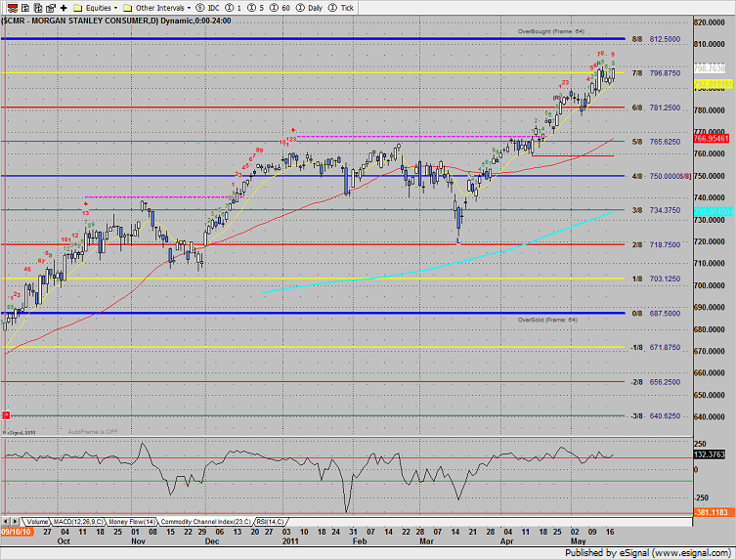The image size is (736, 560).
Task: Select the IDC symbol button
Action: pos(207,8)
